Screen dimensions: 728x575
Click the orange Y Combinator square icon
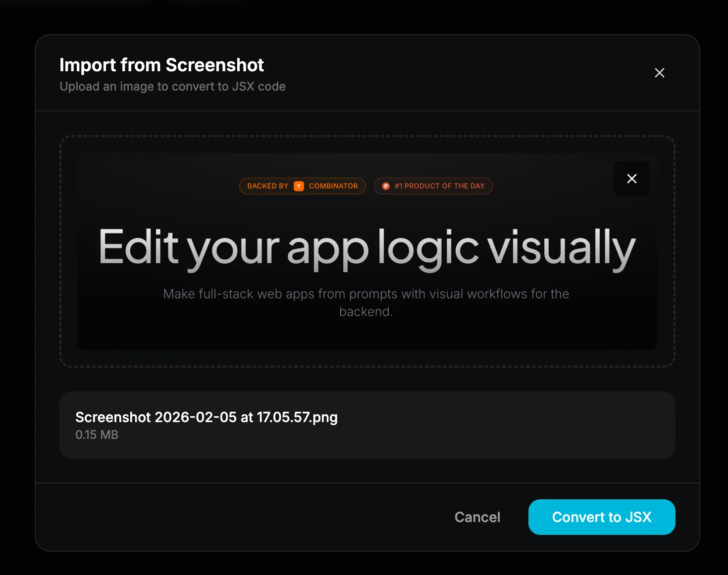pyautogui.click(x=299, y=186)
